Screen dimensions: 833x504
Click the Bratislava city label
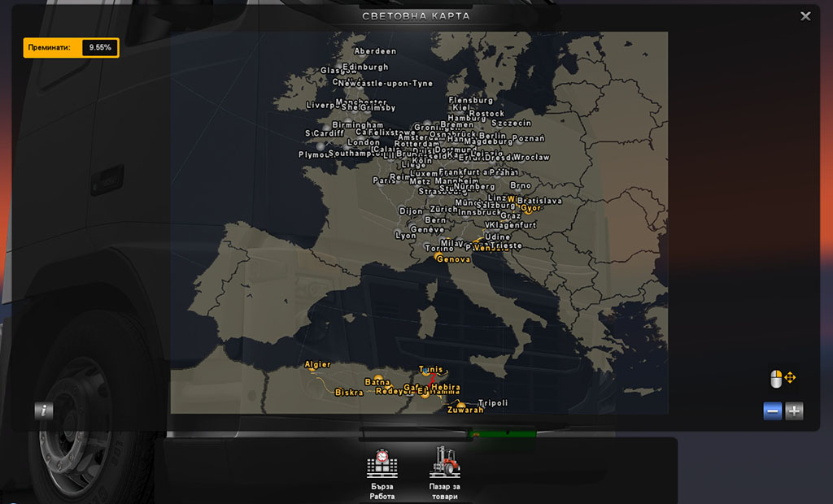[539, 201]
